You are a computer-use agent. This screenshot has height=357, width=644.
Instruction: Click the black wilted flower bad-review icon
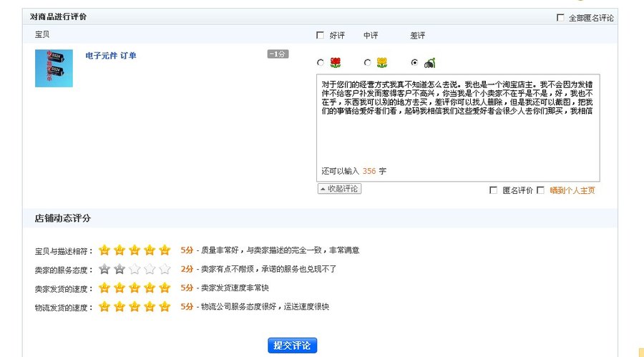pos(429,63)
